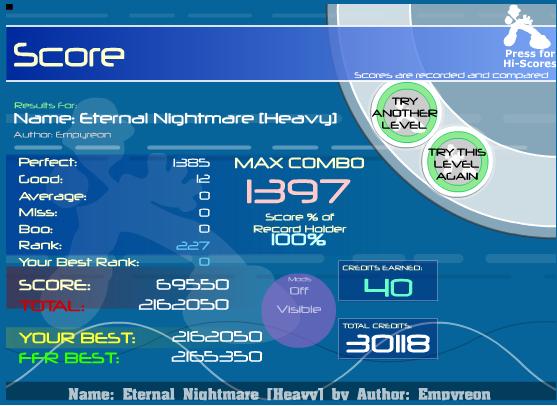Click the Try This Level Again button
The width and height of the screenshot is (557, 406).
point(457,164)
